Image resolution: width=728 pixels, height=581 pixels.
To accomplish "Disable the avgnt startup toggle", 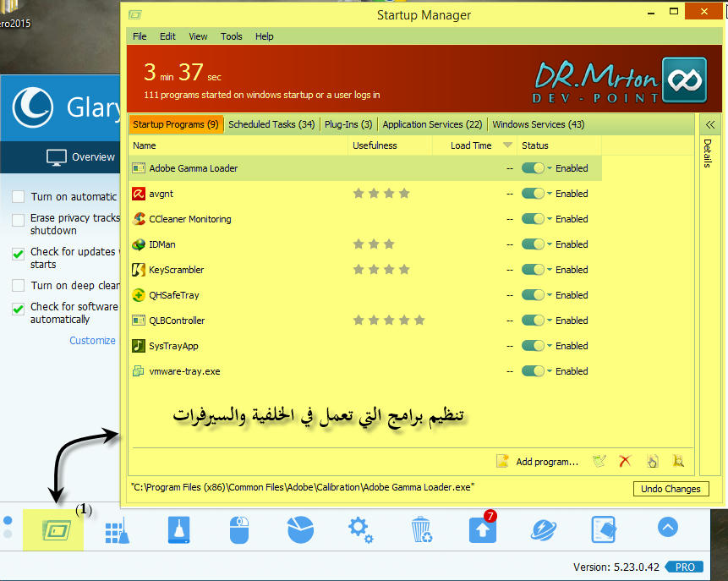I will tap(533, 194).
